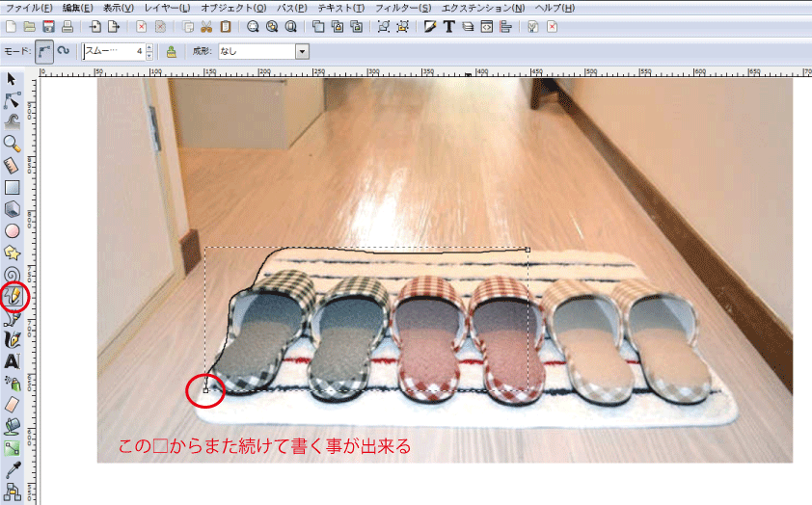Image resolution: width=812 pixels, height=505 pixels.
Task: Open the 編集 menu
Action: pos(78,8)
